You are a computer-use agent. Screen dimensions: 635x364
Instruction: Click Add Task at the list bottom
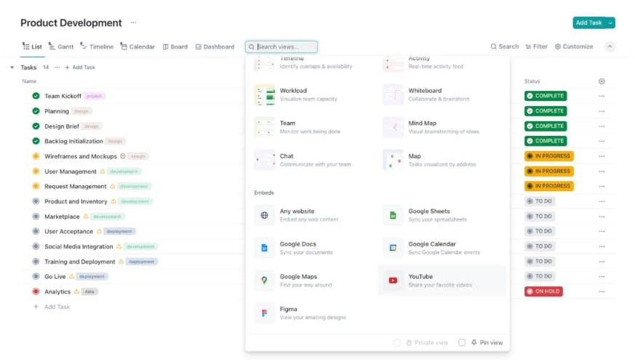52,307
